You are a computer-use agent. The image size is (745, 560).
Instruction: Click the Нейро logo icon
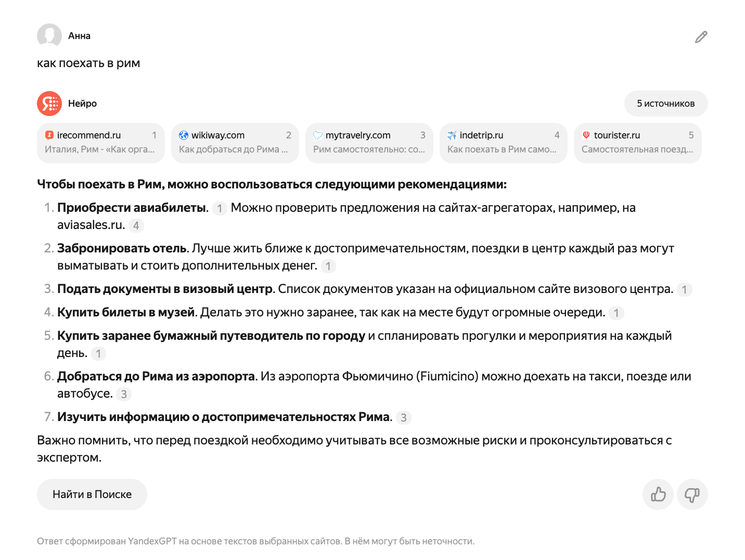pyautogui.click(x=49, y=103)
